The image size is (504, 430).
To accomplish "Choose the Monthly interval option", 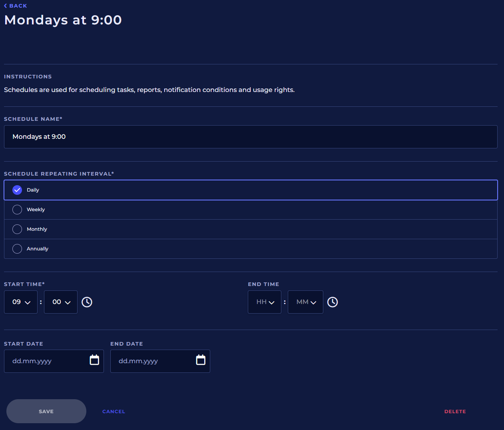I will pyautogui.click(x=17, y=229).
